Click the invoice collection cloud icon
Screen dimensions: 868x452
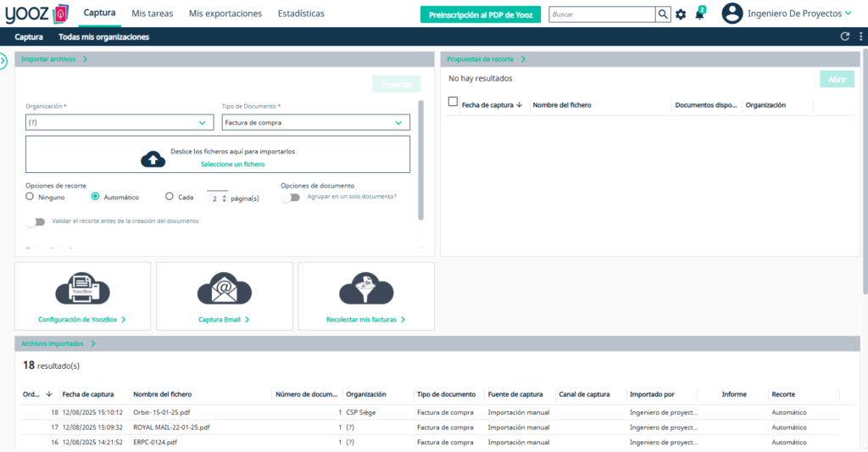click(x=366, y=288)
